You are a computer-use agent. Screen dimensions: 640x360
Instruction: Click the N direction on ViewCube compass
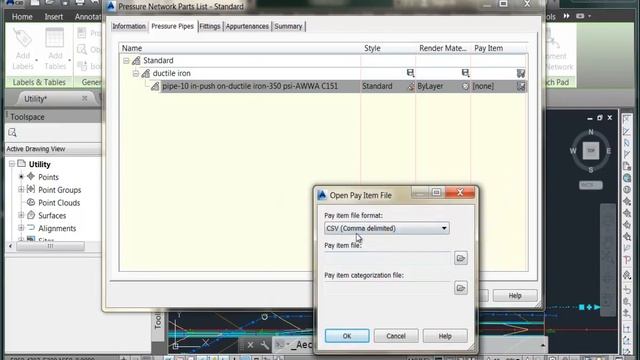pos(591,132)
